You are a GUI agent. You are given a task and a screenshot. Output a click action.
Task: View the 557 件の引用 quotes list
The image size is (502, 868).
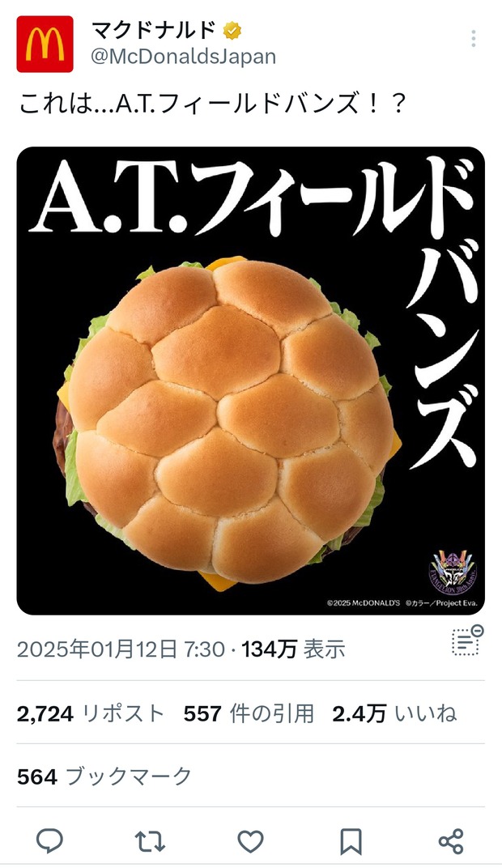tap(249, 713)
